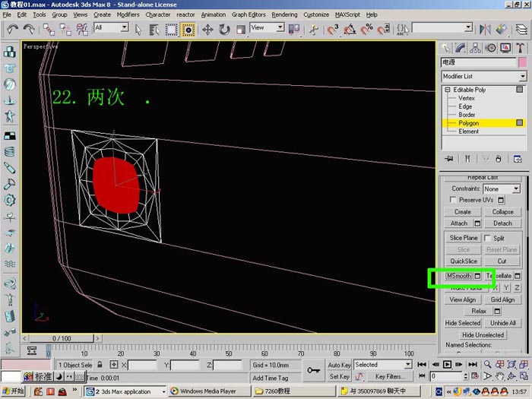This screenshot has width=532, height=399.
Task: Activate the Bind to Space Warp tool
Action: tap(82, 30)
